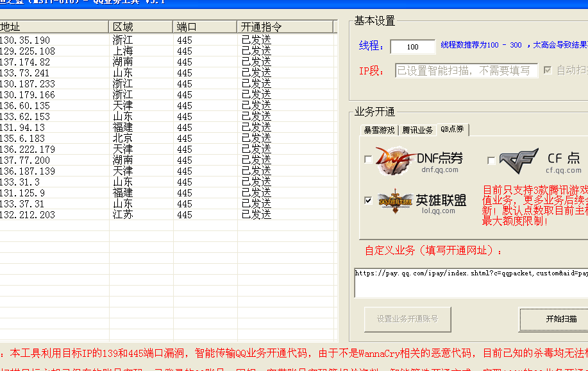The height and width of the screenshot is (371, 588).
Task: Click the DNF game logo icon
Action: coord(395,160)
